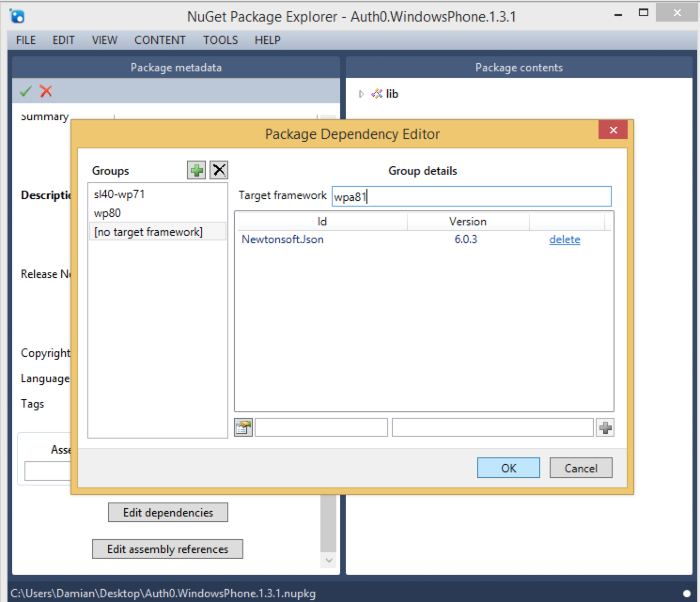The image size is (700, 602).
Task: Click the lib tree item label
Action: (392, 94)
